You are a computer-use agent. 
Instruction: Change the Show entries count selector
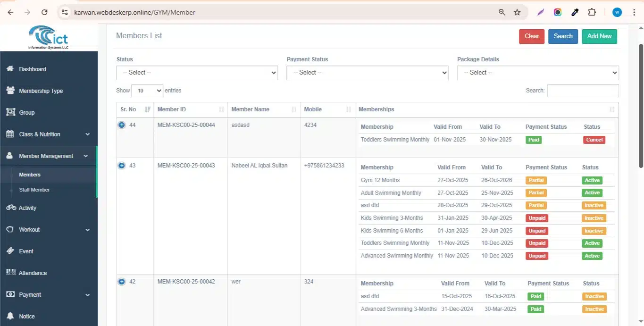pos(147,91)
